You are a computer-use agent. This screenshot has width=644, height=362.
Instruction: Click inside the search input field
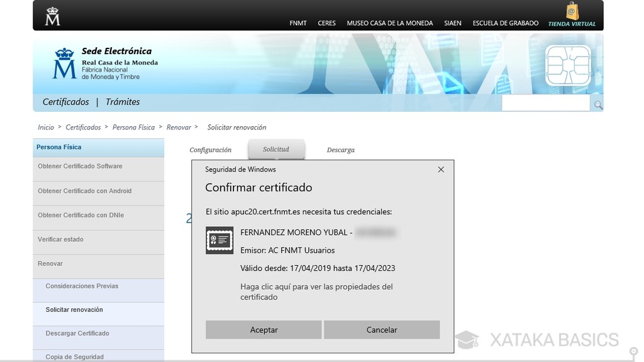[545, 103]
